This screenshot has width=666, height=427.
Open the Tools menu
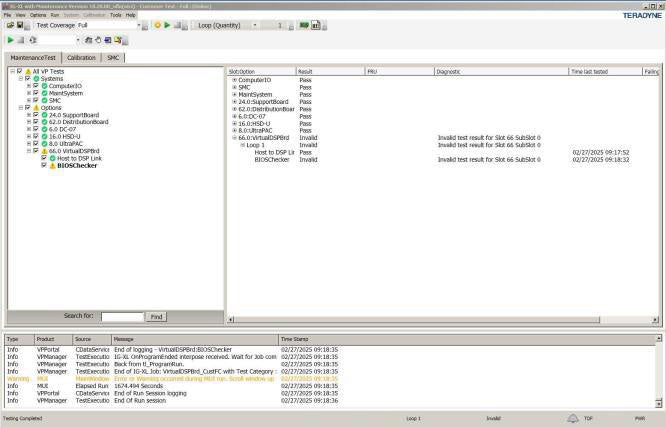click(x=116, y=15)
